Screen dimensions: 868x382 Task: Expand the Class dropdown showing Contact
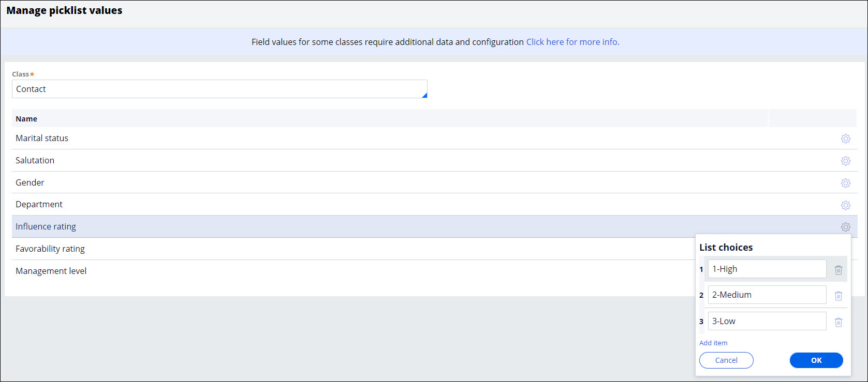coord(219,89)
